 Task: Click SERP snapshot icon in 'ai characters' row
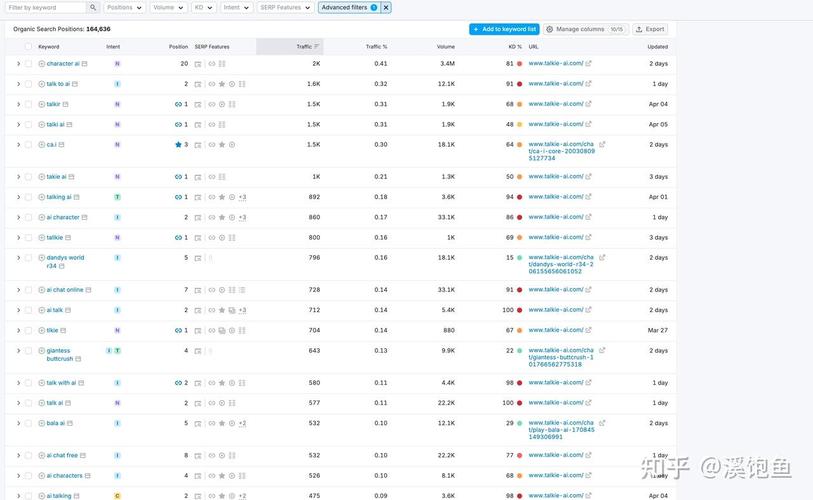198,476
